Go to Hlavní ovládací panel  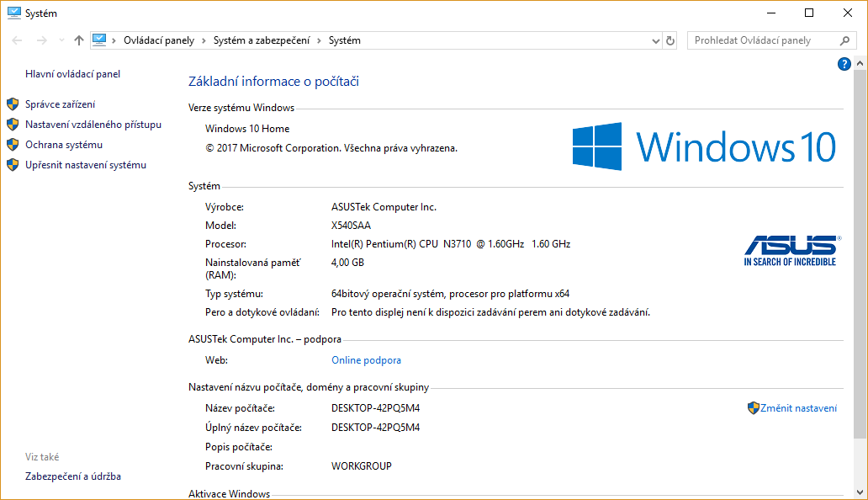[72, 73]
